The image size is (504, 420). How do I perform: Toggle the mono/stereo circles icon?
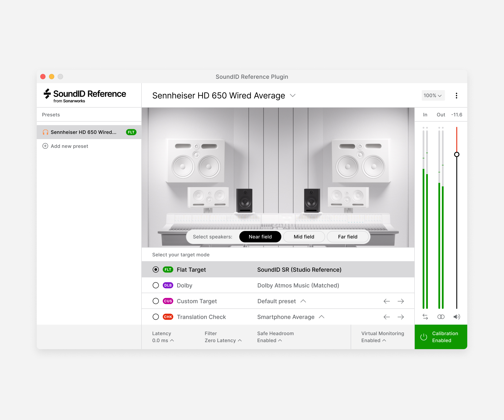click(441, 316)
